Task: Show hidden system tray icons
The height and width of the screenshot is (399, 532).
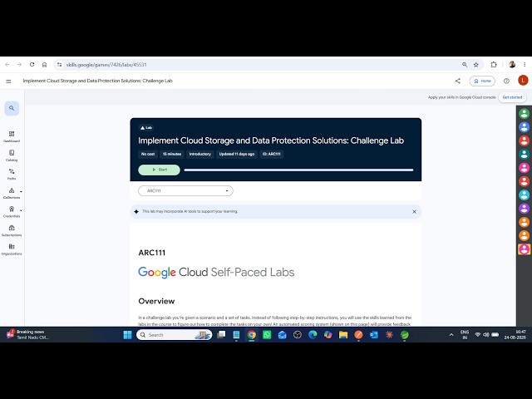Action: point(451,335)
